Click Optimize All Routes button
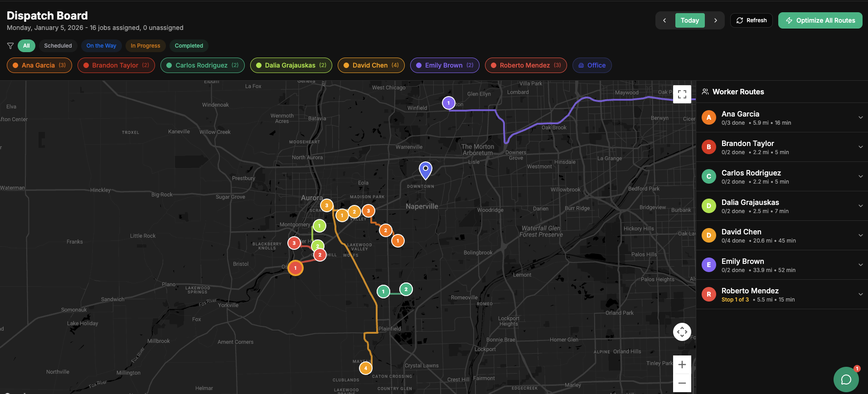The image size is (868, 394). coord(820,20)
